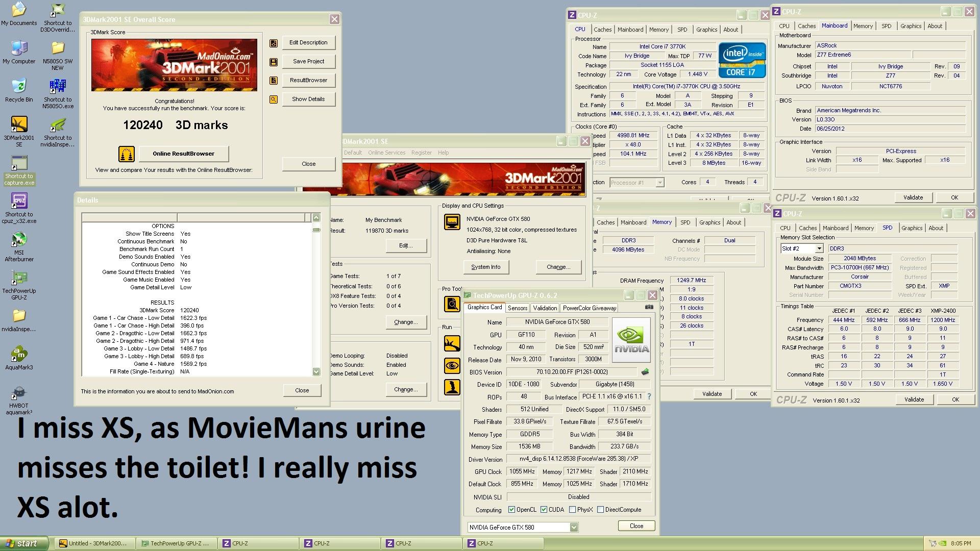
Task: Click GPU-Z screenshot camera icon
Action: [649, 308]
